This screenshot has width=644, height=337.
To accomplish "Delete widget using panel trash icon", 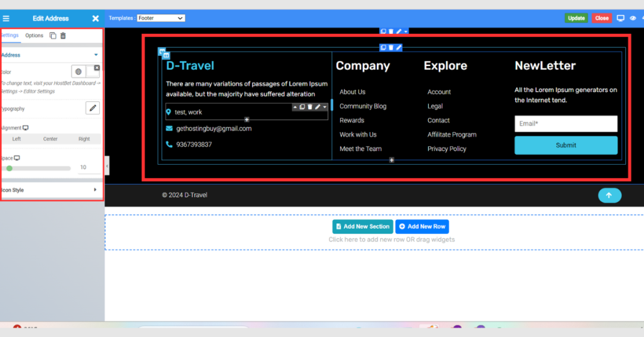I will 64,36.
